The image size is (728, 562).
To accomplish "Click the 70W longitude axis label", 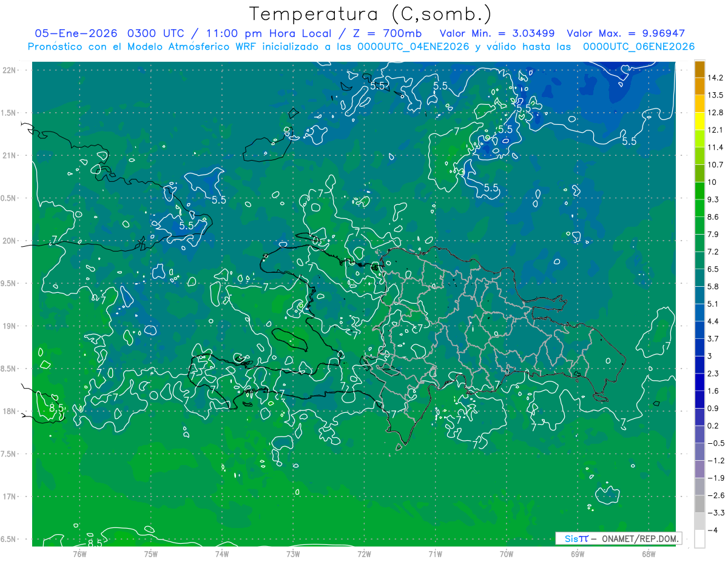I will [x=507, y=555].
